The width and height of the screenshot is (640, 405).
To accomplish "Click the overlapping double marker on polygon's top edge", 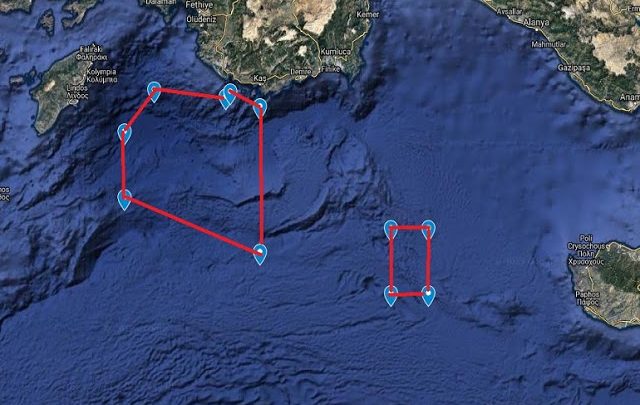I will tap(228, 96).
